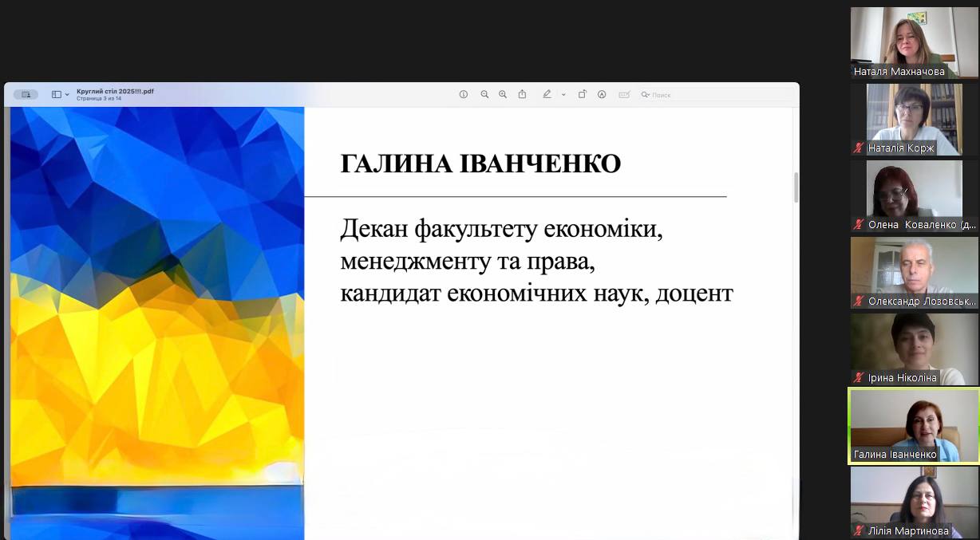Select Наталя Махначова video tile
The height and width of the screenshot is (540, 980).
click(x=914, y=42)
